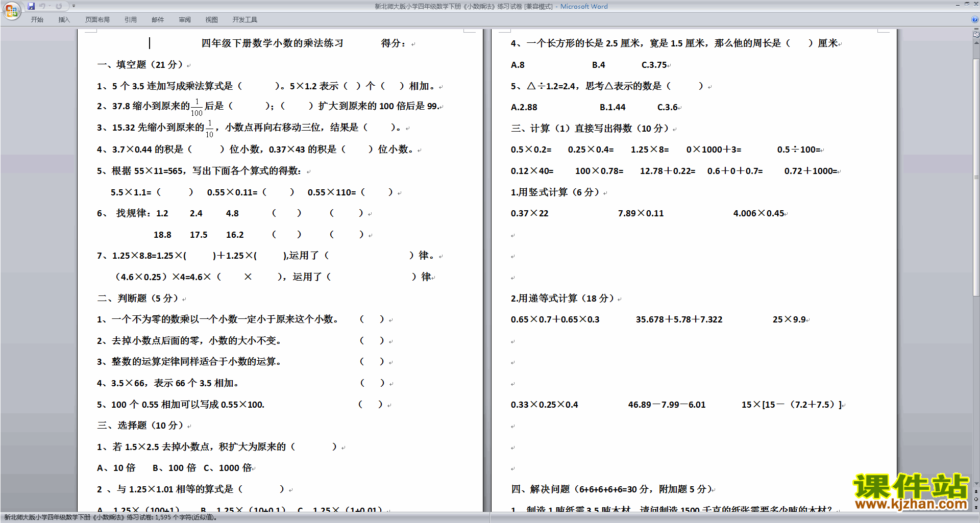
Task: Click the expression 46.89－7.99－6.01
Action: click(667, 405)
